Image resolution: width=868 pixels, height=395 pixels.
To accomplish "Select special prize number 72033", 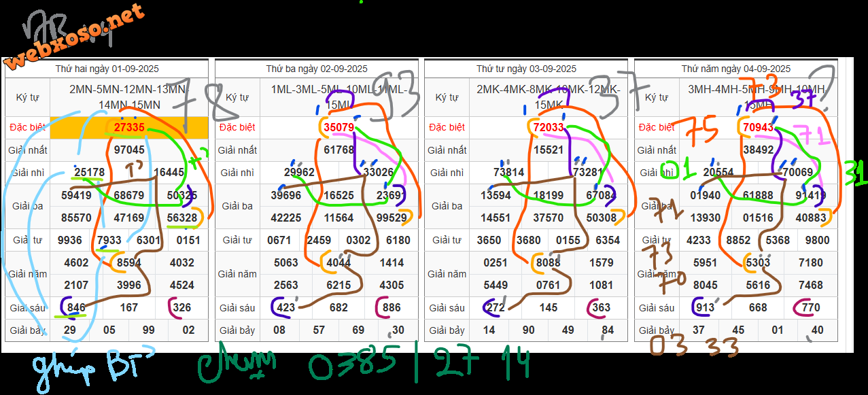I will [x=548, y=127].
